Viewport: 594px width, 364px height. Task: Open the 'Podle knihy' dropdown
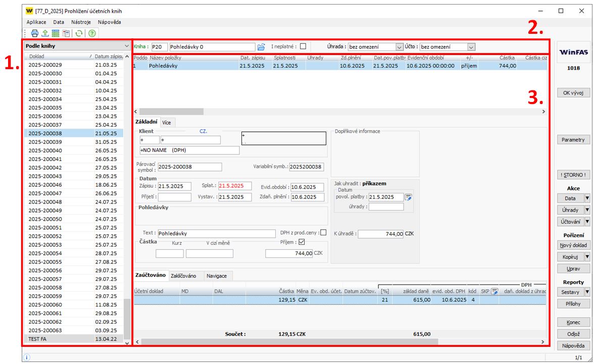[x=77, y=46]
